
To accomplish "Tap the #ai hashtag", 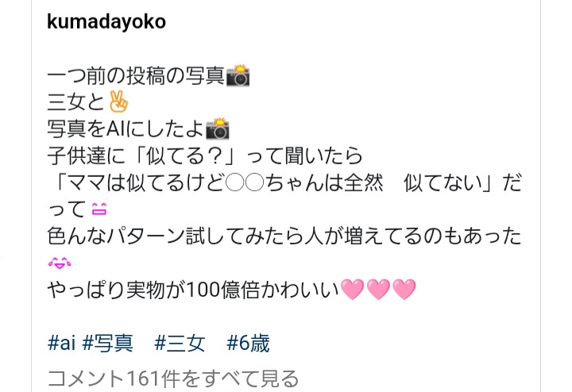I will coord(61,343).
